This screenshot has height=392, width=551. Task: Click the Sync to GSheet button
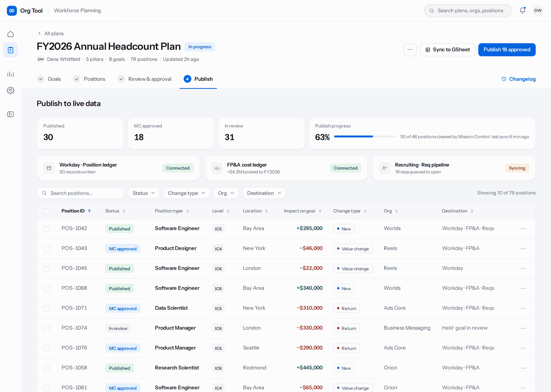(447, 50)
